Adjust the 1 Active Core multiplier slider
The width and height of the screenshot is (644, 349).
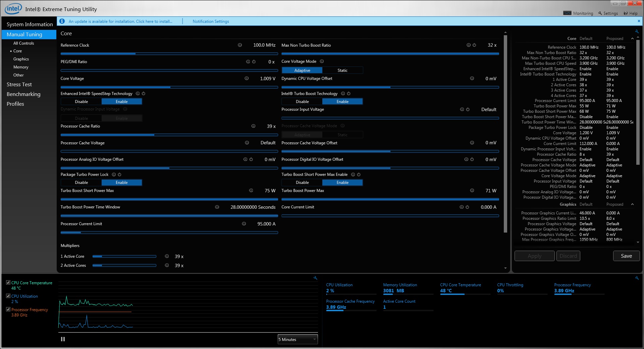(x=124, y=256)
